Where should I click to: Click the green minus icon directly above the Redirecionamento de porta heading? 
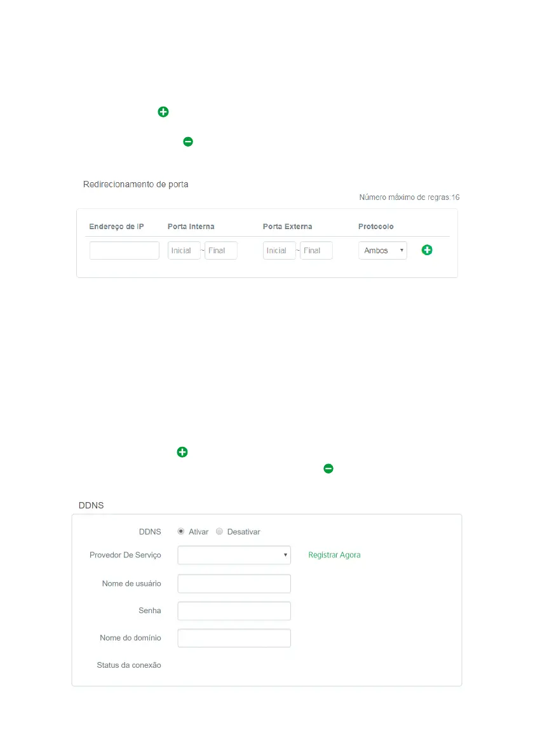point(188,142)
